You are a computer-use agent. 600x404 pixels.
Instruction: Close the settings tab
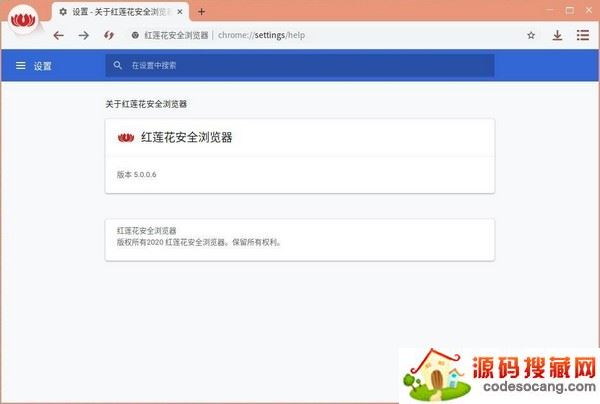click(x=179, y=12)
